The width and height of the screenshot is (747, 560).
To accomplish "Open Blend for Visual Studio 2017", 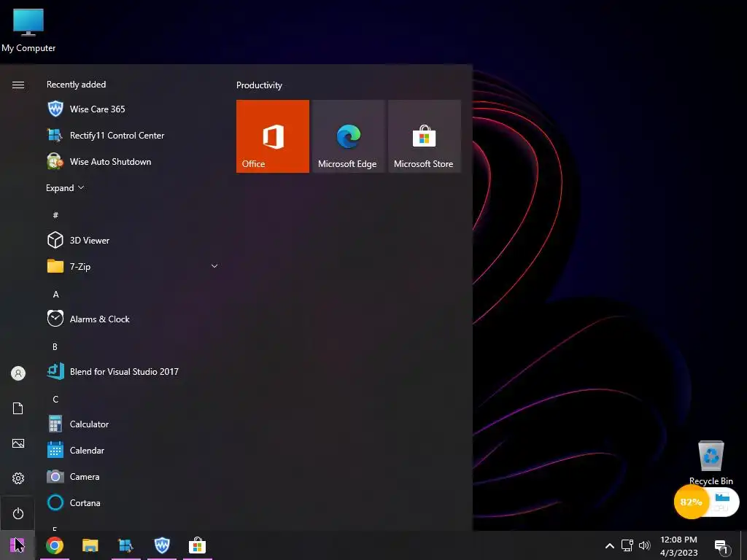I will tap(133, 371).
